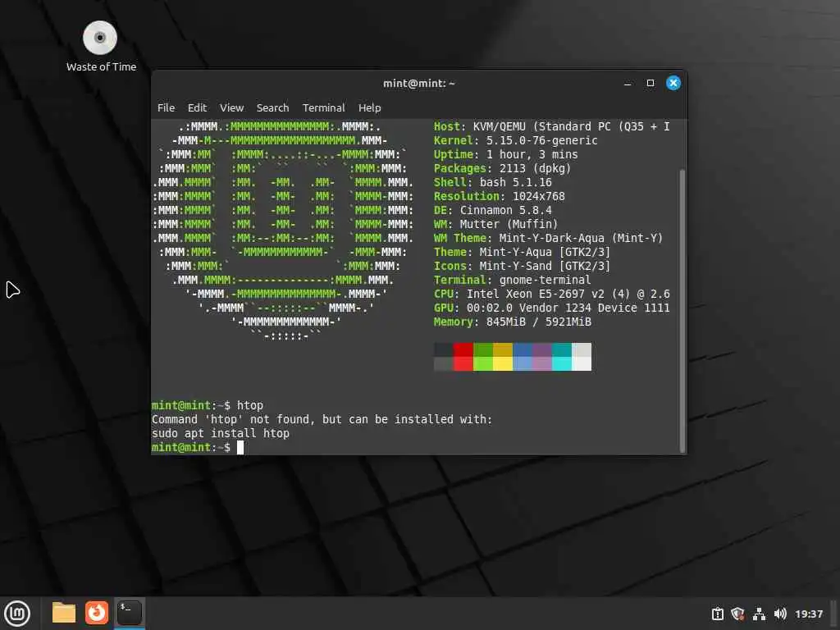Open the Search menu
840x630 pixels.
coord(272,107)
